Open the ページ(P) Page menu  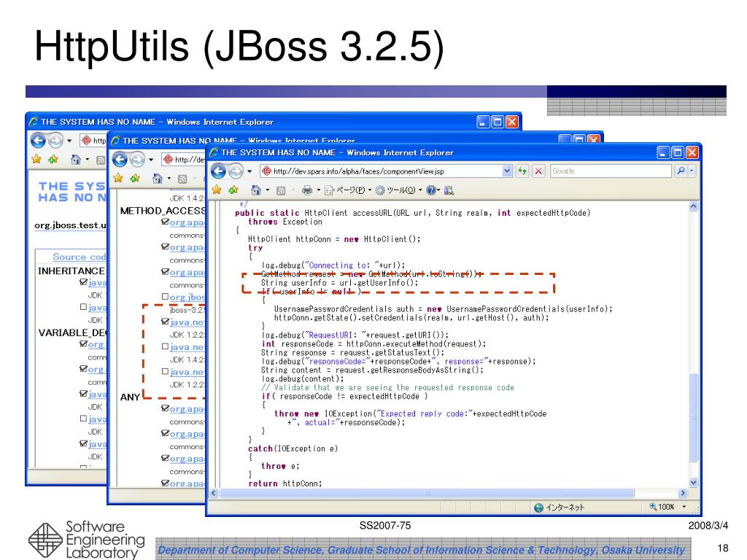tap(348, 190)
